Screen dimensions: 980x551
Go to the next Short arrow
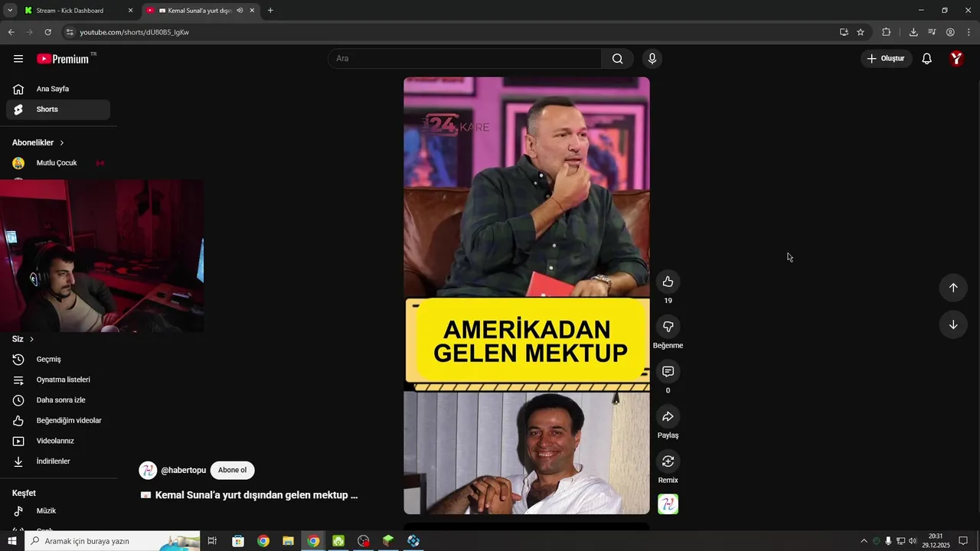953,324
